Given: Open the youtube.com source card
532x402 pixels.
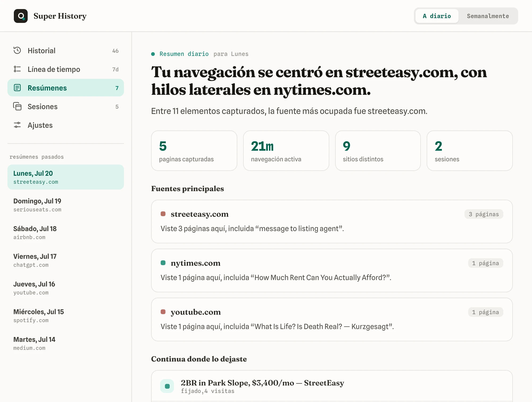Looking at the screenshot, I should point(332,319).
